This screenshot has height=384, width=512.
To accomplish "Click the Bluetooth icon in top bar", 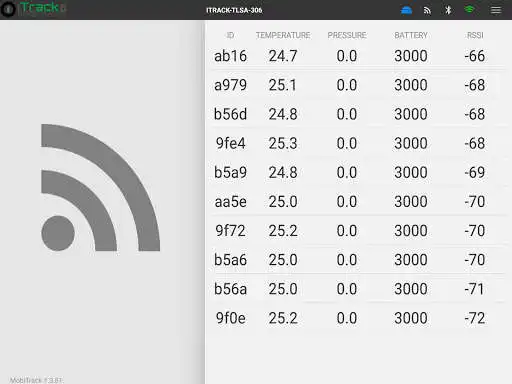I will pos(448,10).
